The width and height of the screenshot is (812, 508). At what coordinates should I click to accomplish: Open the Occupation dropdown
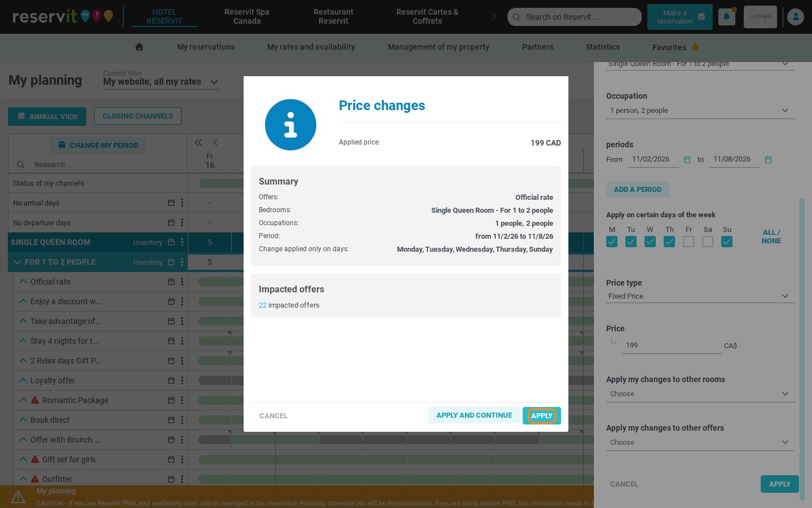700,111
